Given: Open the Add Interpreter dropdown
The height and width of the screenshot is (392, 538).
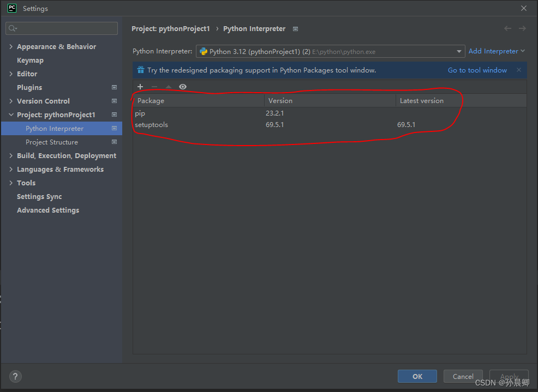Looking at the screenshot, I should [x=497, y=51].
